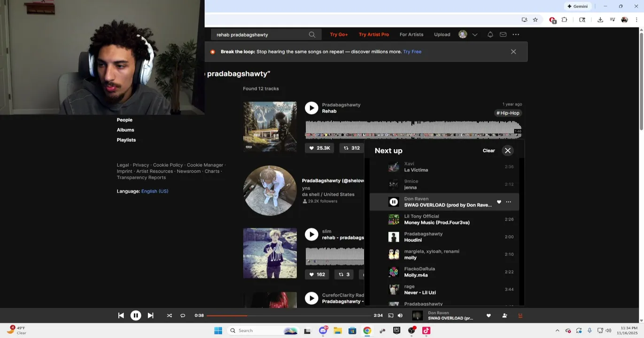Like SWAG OVERLOAD in queue row
This screenshot has height=338, width=644.
coord(499,202)
